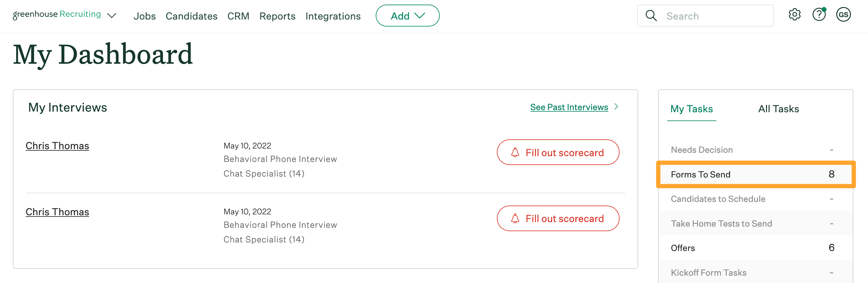Viewport: 868px width, 283px height.
Task: Click bell icon in first scorecard button
Action: [x=515, y=153]
